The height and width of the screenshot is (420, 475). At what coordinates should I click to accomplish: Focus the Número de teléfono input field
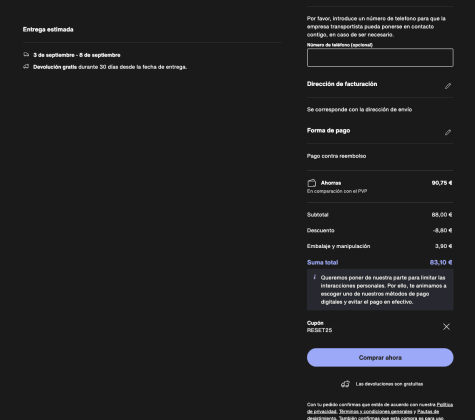click(380, 58)
